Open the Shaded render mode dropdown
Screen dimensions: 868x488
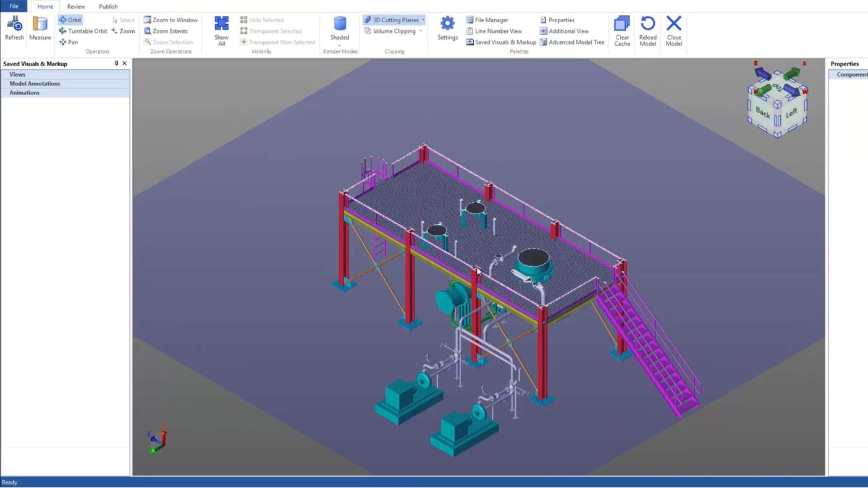(340, 45)
